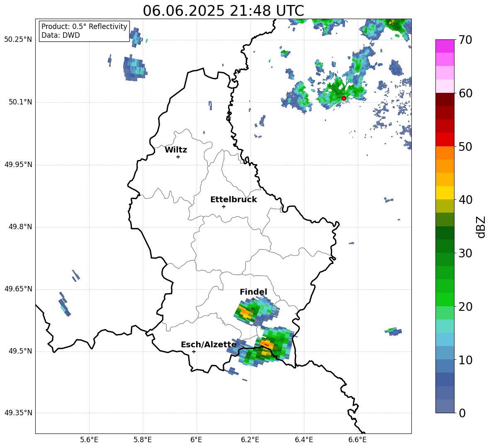Click the 50 colorbar tick label
The image size is (491, 448).
coord(465,147)
